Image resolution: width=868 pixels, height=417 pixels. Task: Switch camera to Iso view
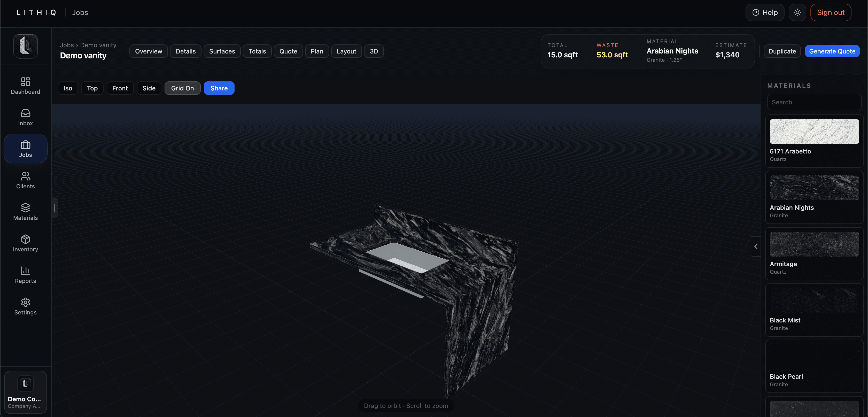point(68,88)
